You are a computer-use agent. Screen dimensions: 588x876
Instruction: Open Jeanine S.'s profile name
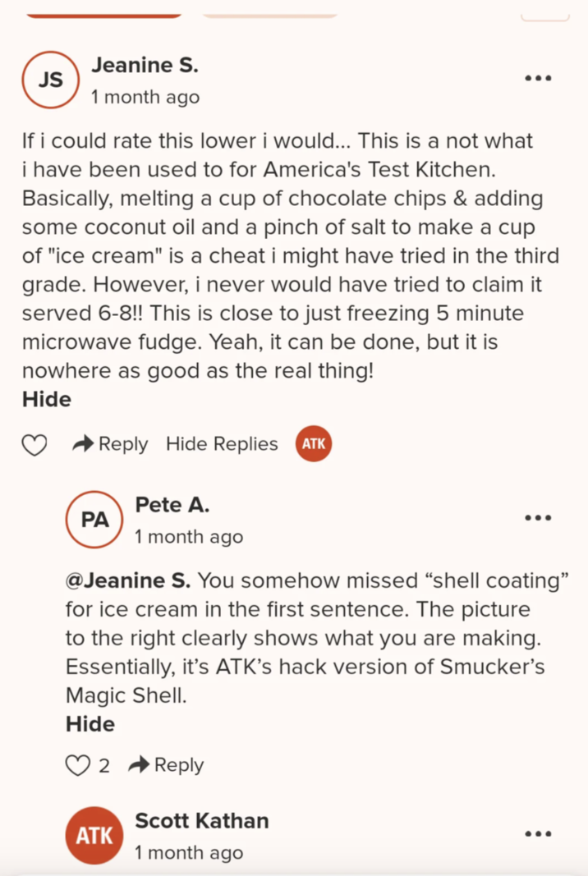point(145,65)
